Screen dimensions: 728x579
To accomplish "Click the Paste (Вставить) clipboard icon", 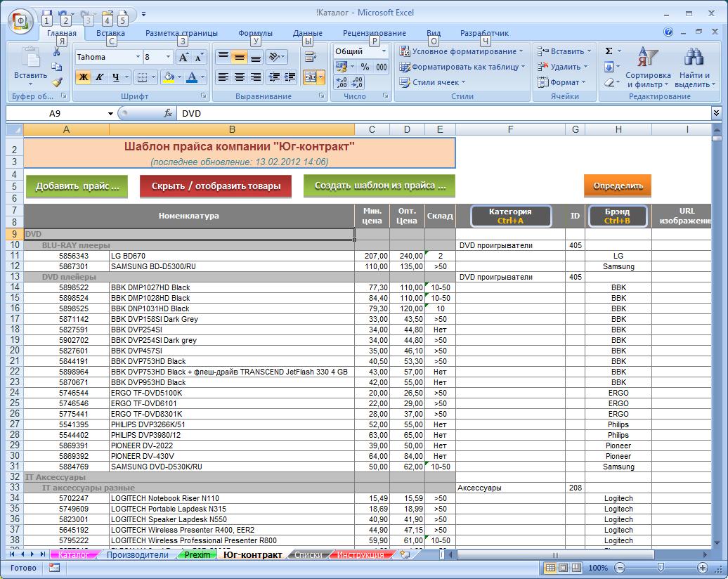I will click(31, 58).
